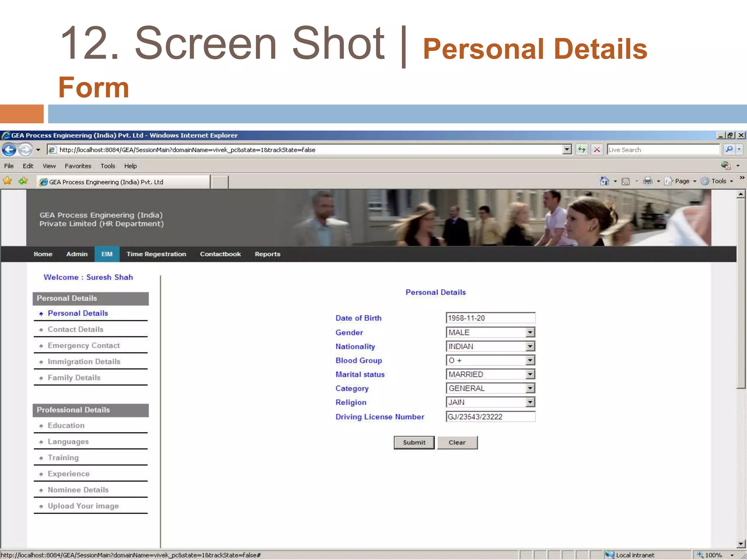Open the Reports navigation tab
747x560 pixels.
(267, 254)
